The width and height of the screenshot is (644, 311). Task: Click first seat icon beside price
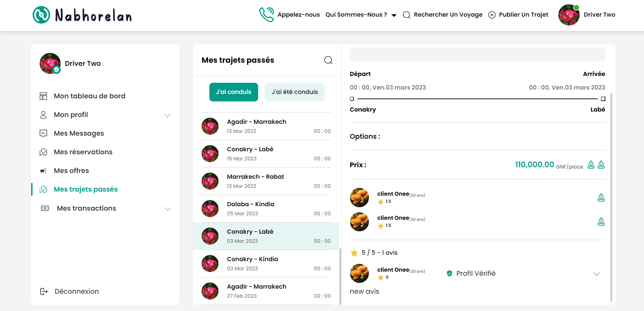[x=591, y=165]
